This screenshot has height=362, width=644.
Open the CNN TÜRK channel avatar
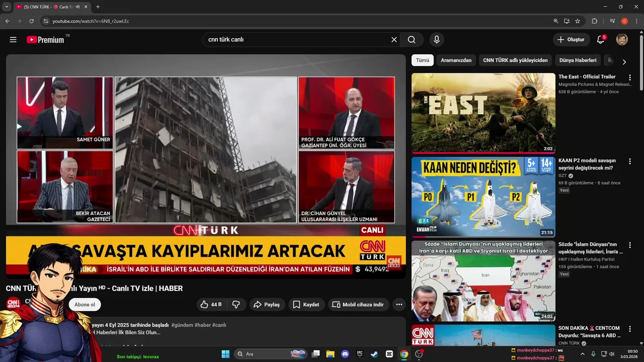[13, 304]
